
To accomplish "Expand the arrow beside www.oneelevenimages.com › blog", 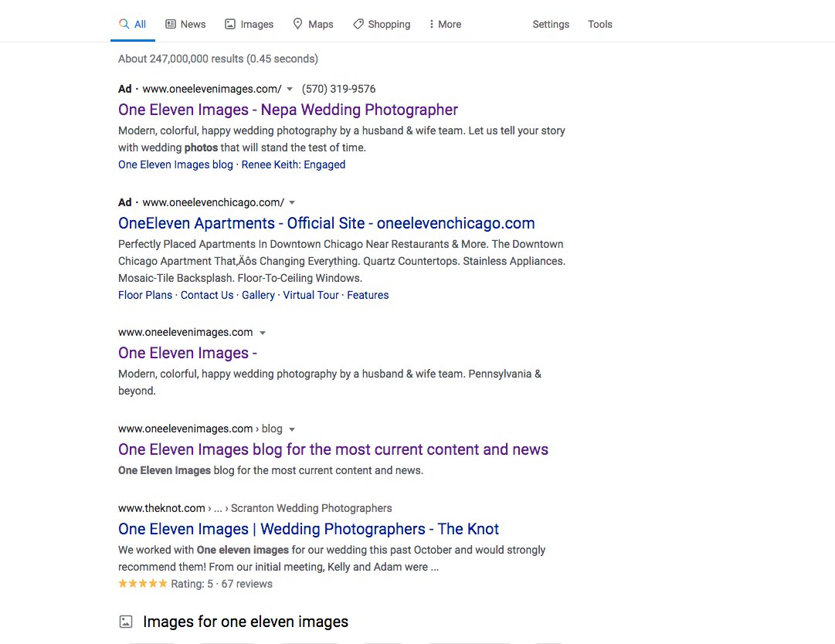I will click(x=292, y=429).
